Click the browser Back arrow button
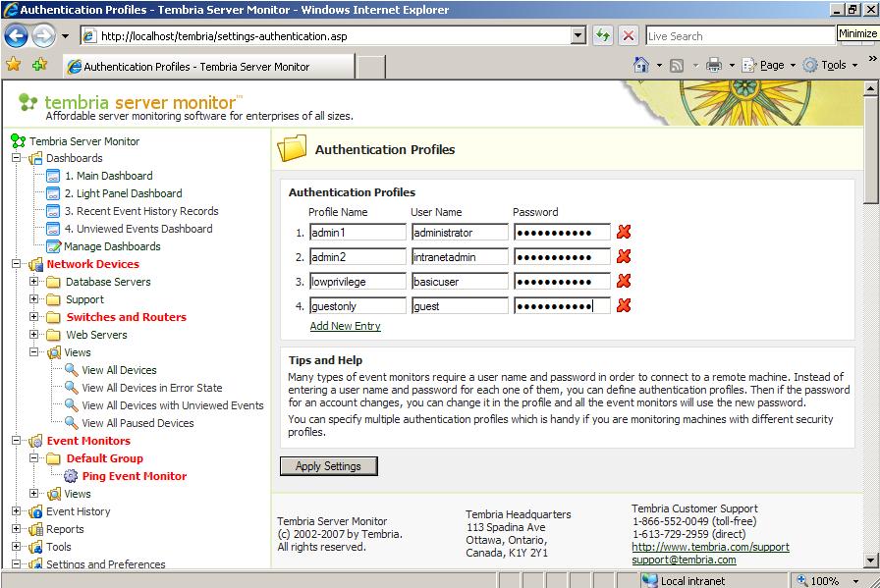880x588 pixels. (x=16, y=36)
